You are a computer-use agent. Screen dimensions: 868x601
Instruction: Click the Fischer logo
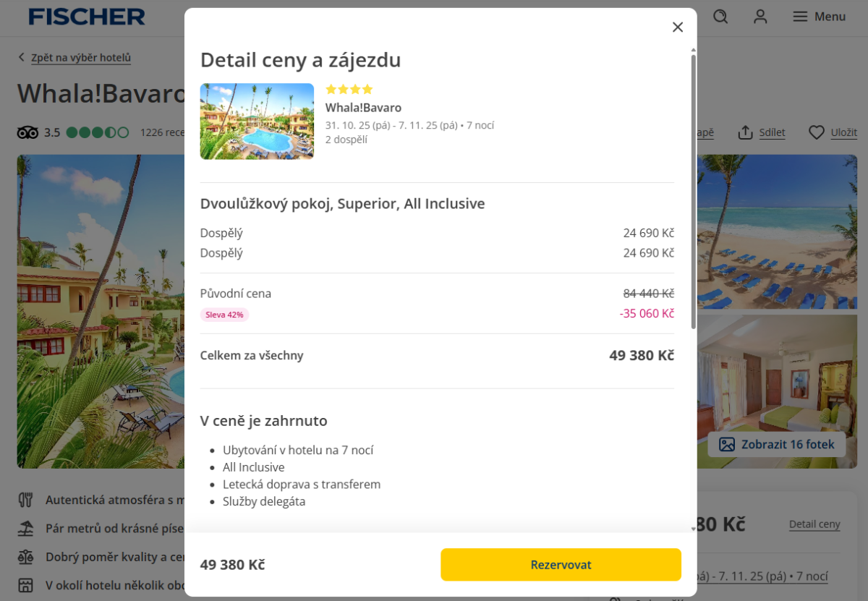[x=87, y=17]
